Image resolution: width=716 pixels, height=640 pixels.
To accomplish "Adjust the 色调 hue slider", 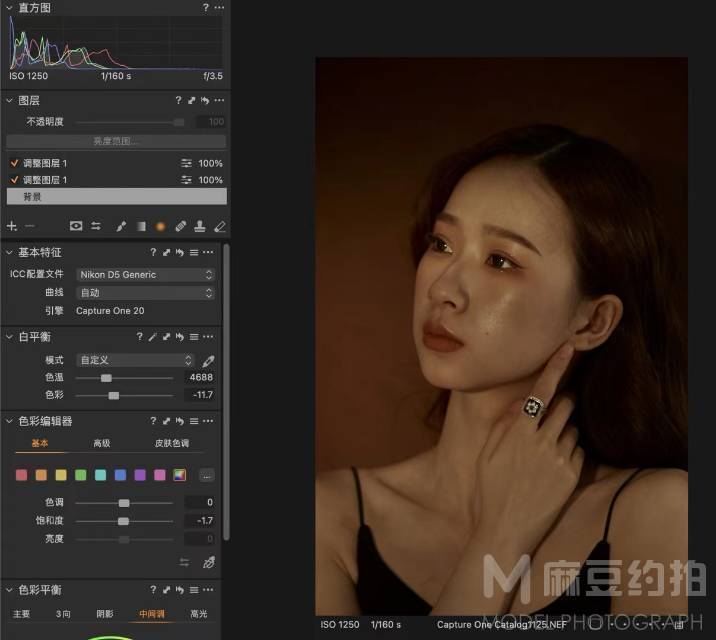I will click(124, 503).
